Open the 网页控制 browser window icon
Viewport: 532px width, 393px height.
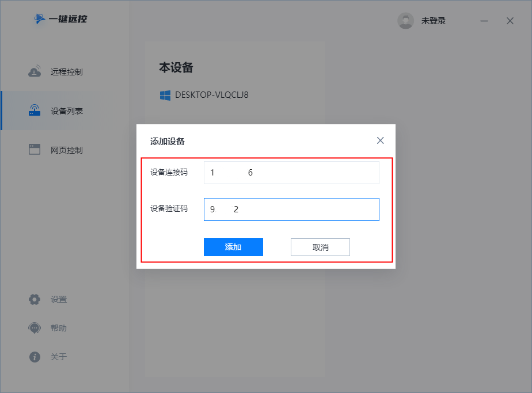(35, 149)
